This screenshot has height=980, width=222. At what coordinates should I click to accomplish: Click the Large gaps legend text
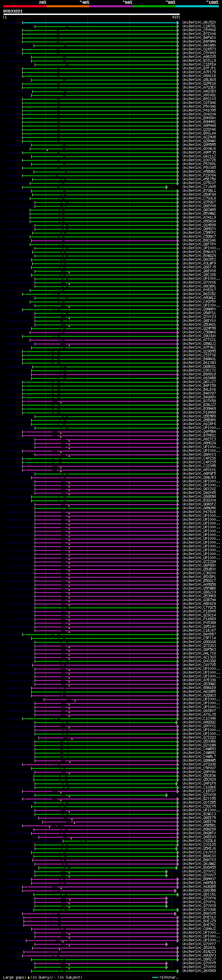[42, 977]
